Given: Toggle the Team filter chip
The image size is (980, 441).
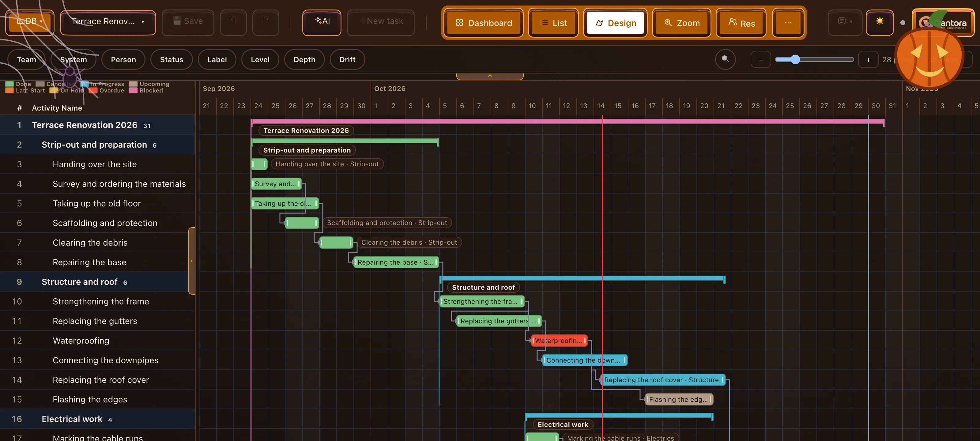Looking at the screenshot, I should tap(27, 59).
